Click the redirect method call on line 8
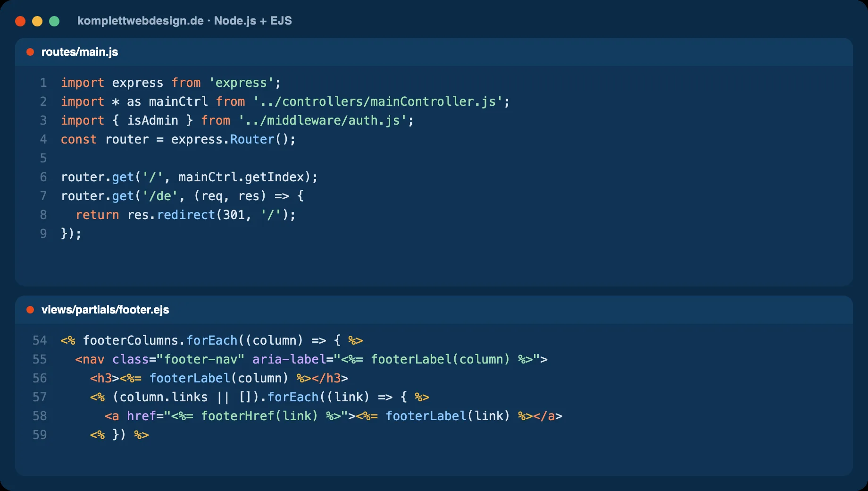Image resolution: width=868 pixels, height=491 pixels. pos(186,215)
